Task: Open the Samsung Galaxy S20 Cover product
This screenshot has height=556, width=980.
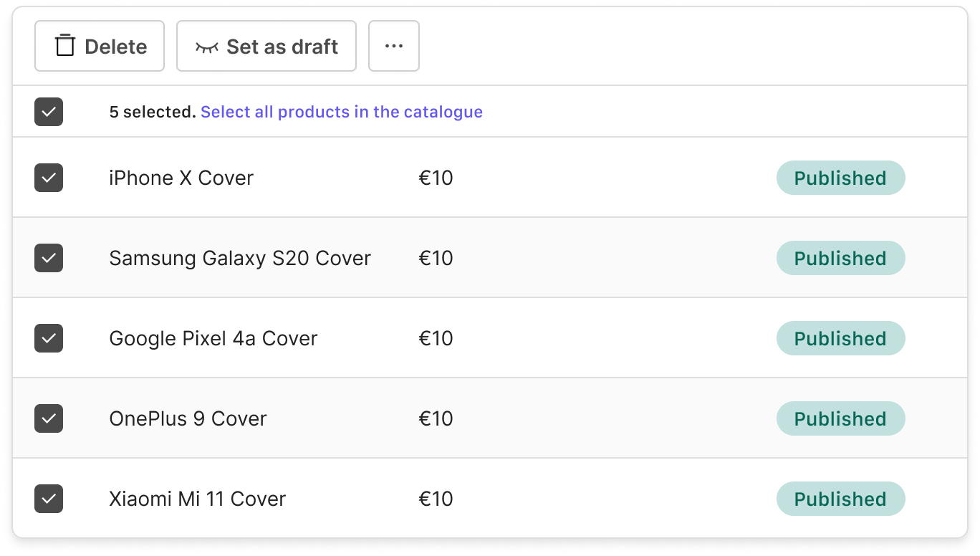Action: 240,258
